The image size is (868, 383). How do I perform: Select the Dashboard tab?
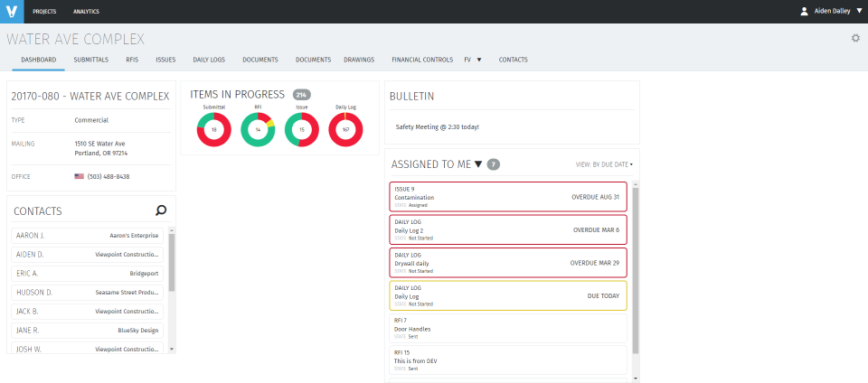[x=39, y=60]
